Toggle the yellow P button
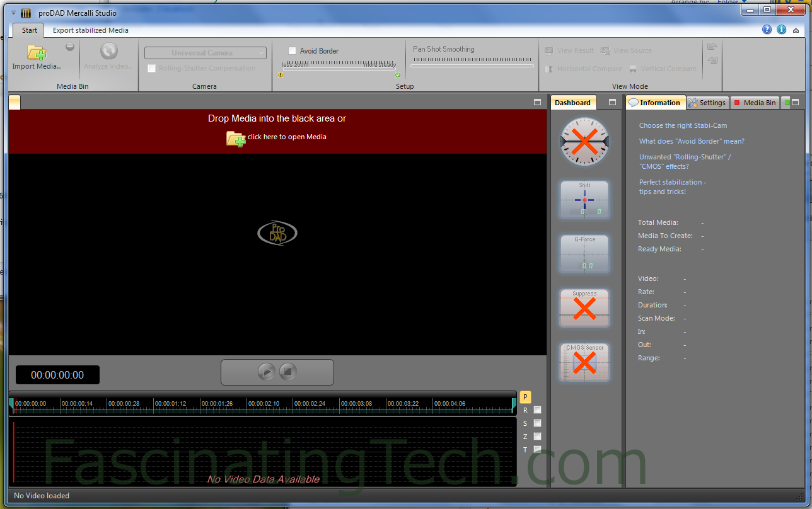Image resolution: width=812 pixels, height=509 pixels. point(526,397)
